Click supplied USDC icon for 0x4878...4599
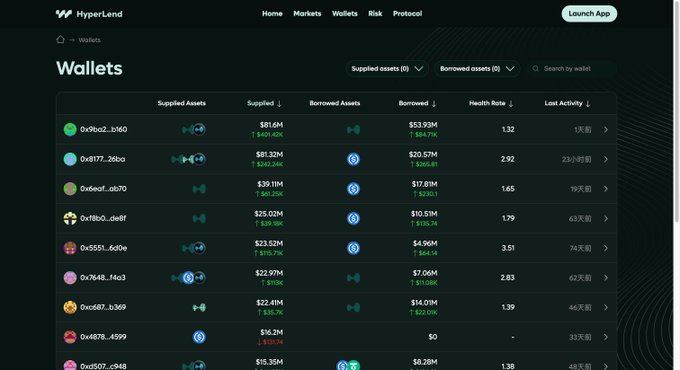This screenshot has height=370, width=680. (x=199, y=337)
